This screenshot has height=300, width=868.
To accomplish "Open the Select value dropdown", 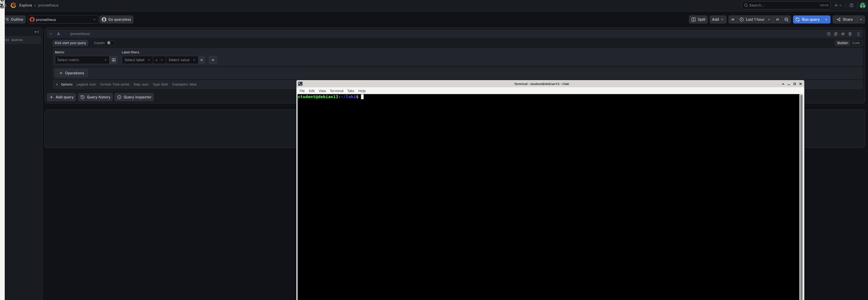I will coord(182,60).
